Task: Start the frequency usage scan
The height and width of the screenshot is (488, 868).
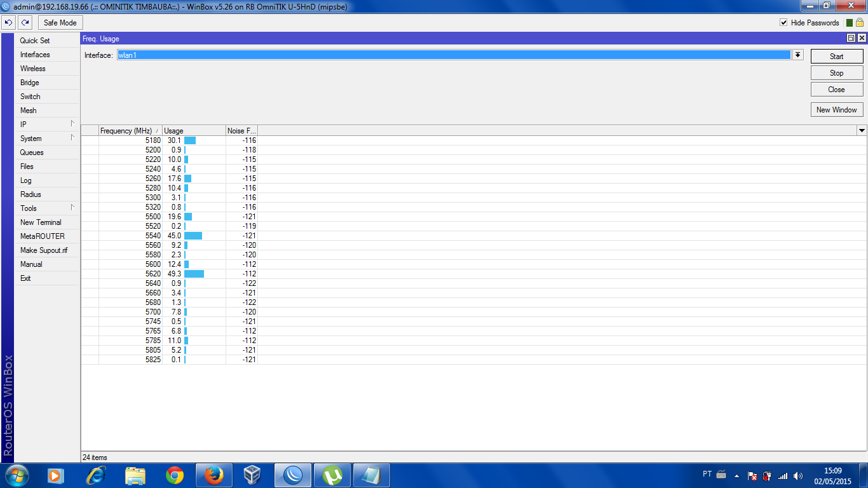Action: click(x=837, y=57)
